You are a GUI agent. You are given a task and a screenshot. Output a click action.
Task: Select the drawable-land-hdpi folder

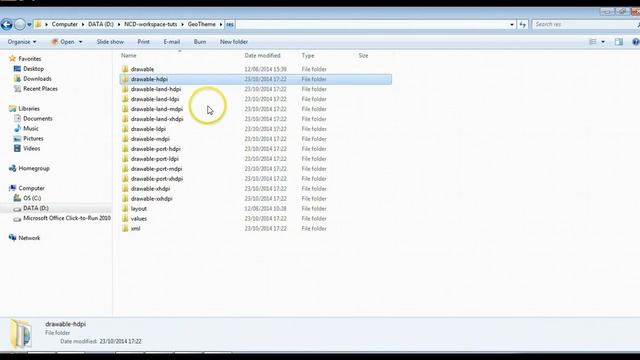pos(156,89)
